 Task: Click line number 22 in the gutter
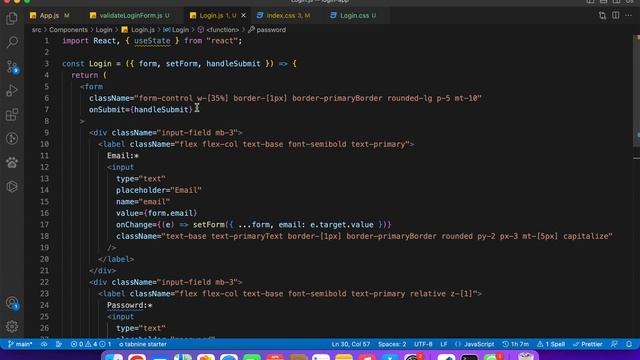pyautogui.click(x=44, y=282)
